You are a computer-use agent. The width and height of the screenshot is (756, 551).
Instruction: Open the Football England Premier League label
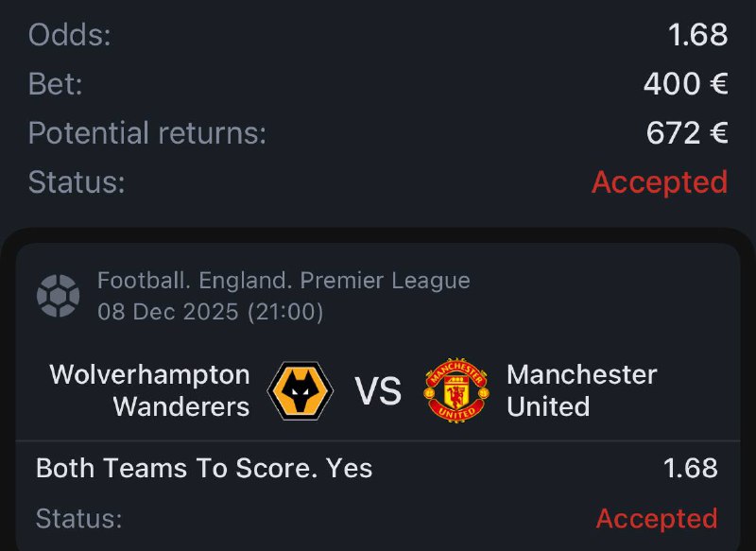tap(283, 281)
